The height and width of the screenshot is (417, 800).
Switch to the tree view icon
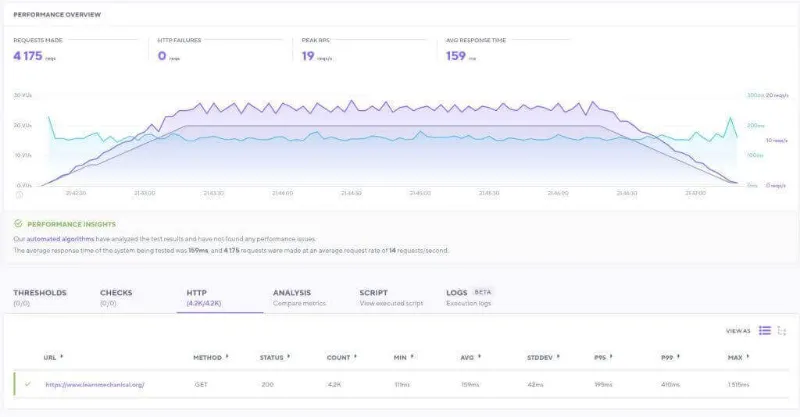(x=782, y=330)
